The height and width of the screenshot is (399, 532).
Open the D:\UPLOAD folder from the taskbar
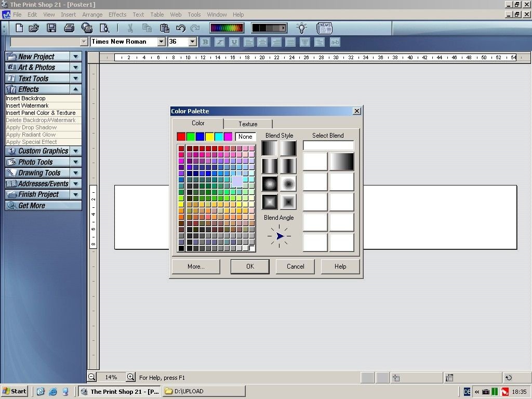point(204,391)
